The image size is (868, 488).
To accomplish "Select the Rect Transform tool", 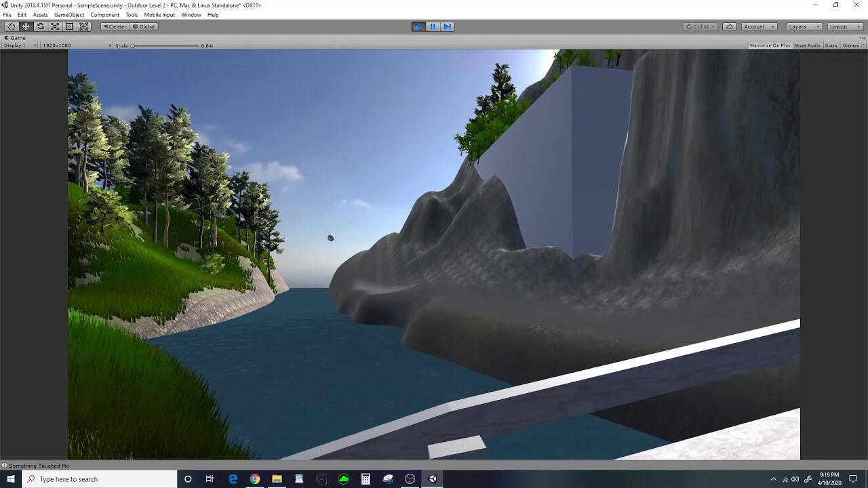I will [x=69, y=26].
